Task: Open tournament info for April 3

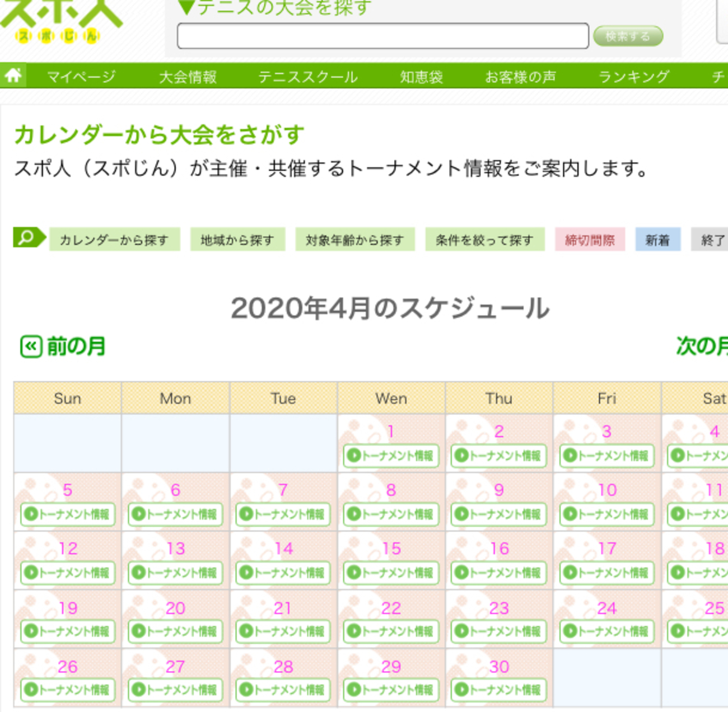Action: [606, 456]
